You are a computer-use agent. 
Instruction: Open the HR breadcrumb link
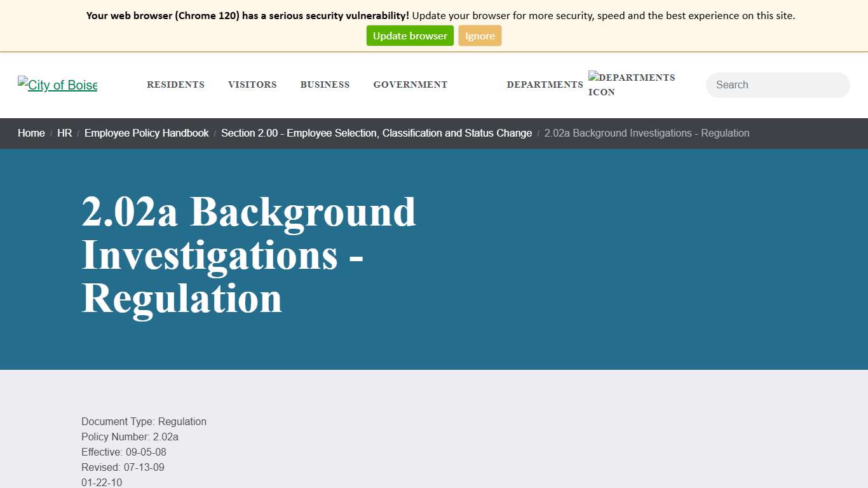(64, 133)
